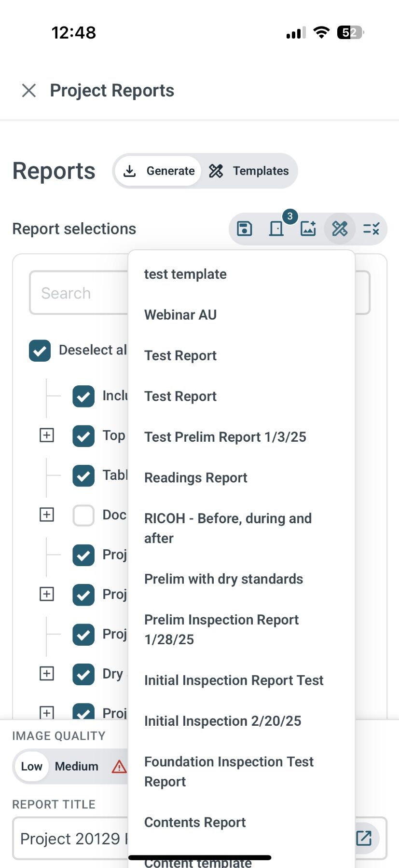Screen dimensions: 399x868
Task: Click the Generate button
Action: coord(159,171)
